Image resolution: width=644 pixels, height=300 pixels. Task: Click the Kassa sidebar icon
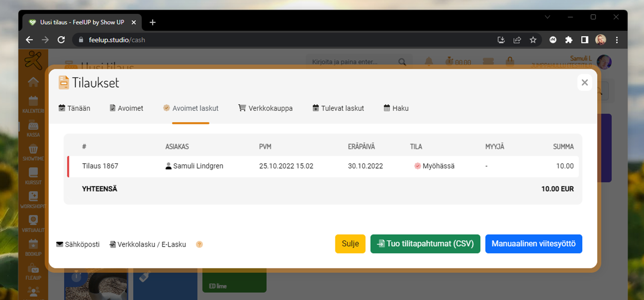(x=33, y=128)
